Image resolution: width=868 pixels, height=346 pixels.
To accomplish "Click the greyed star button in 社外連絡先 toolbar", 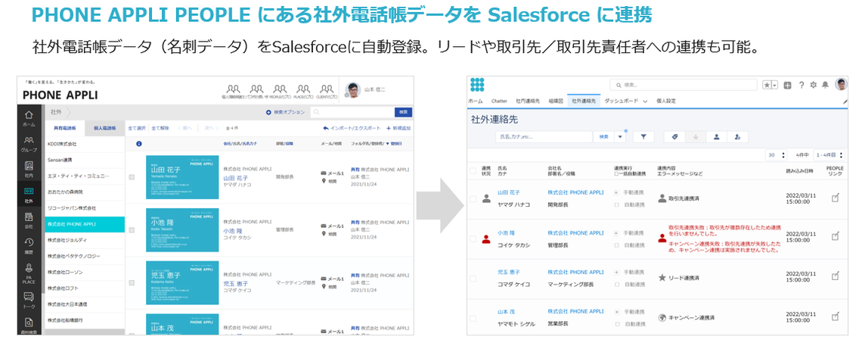I will click(x=696, y=136).
